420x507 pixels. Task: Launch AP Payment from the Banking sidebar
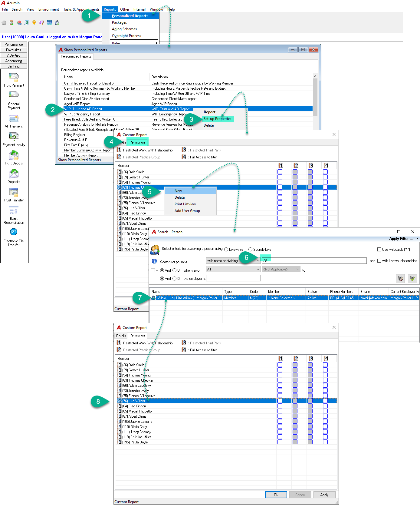click(x=14, y=118)
